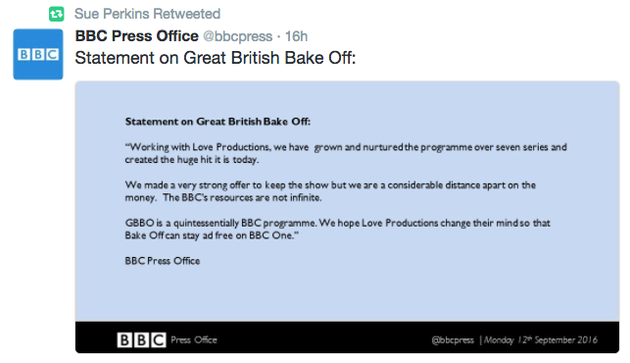Viewport: 630px width, 363px height.
Task: Click BBC Press Office signature in statement
Action: pyautogui.click(x=162, y=261)
